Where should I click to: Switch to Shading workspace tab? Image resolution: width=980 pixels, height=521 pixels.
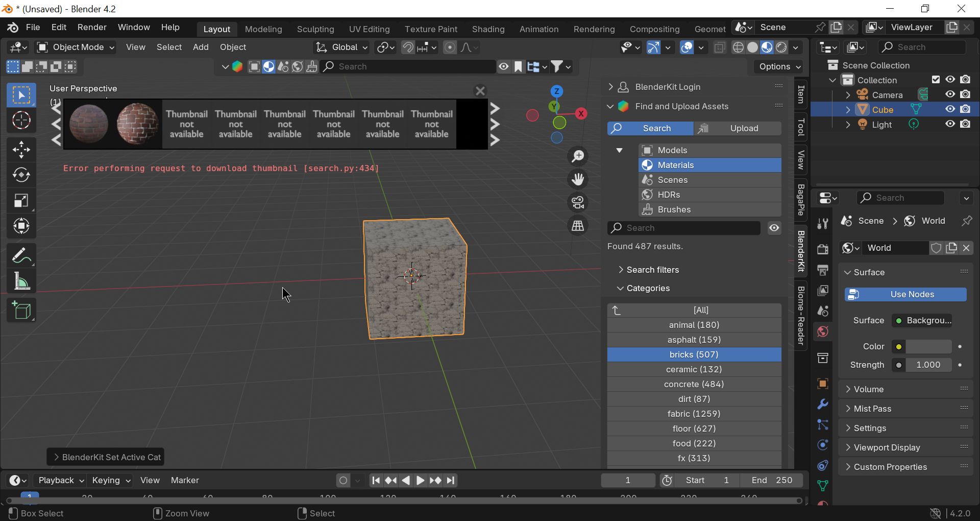pos(488,29)
